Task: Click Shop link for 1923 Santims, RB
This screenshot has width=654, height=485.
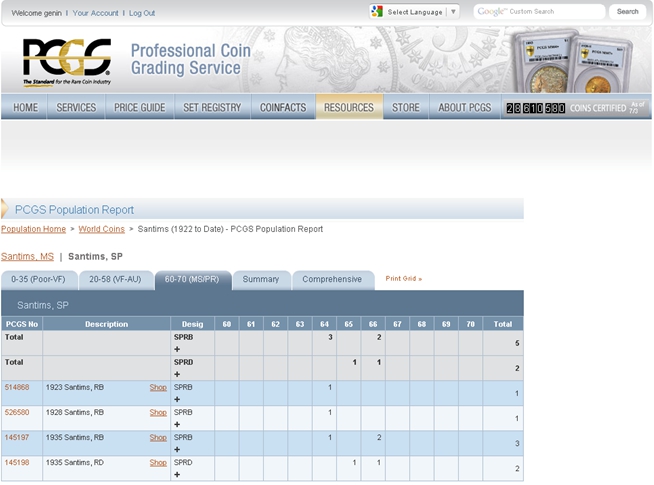Action: pos(158,387)
